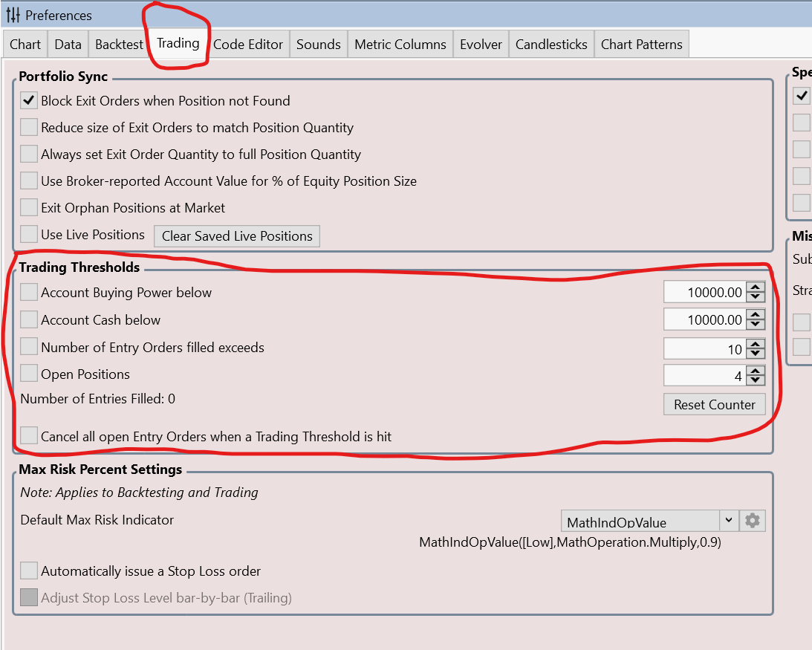Increase Number of Entry Orders filled limit

tap(756, 343)
